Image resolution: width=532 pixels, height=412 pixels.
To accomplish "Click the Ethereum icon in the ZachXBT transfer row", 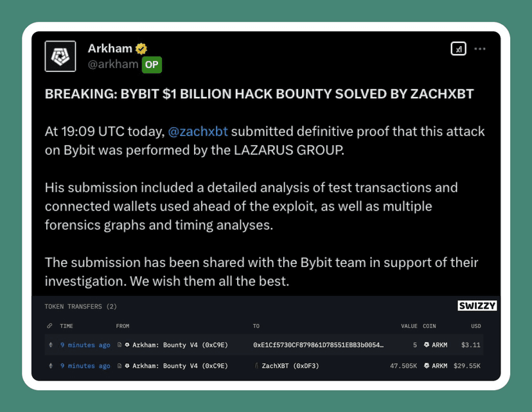I will (51, 366).
